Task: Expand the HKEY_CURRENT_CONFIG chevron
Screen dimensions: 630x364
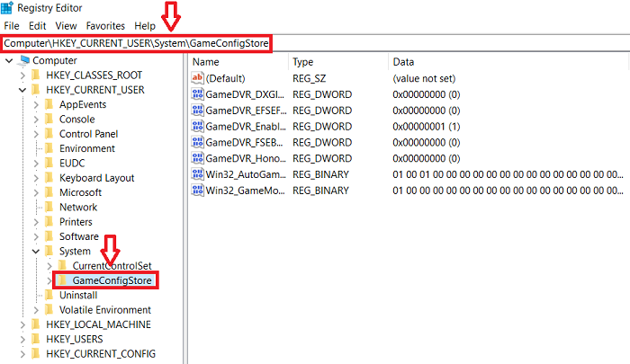Action: [x=22, y=354]
